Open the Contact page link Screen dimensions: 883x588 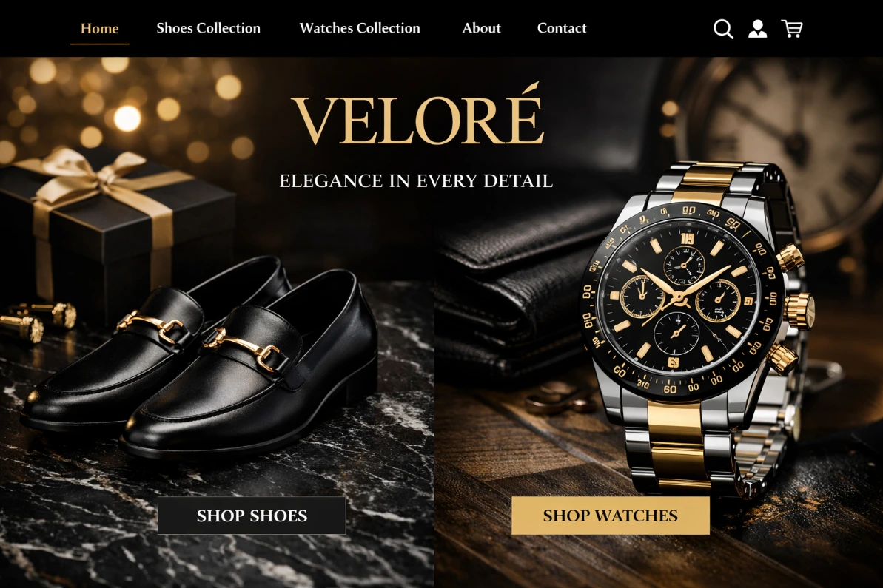562,28
